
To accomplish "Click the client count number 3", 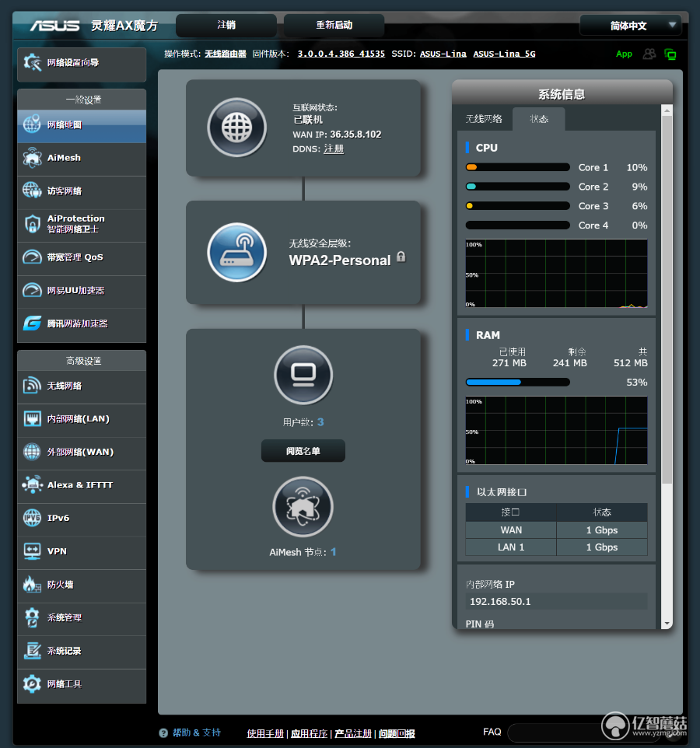I will (x=320, y=422).
